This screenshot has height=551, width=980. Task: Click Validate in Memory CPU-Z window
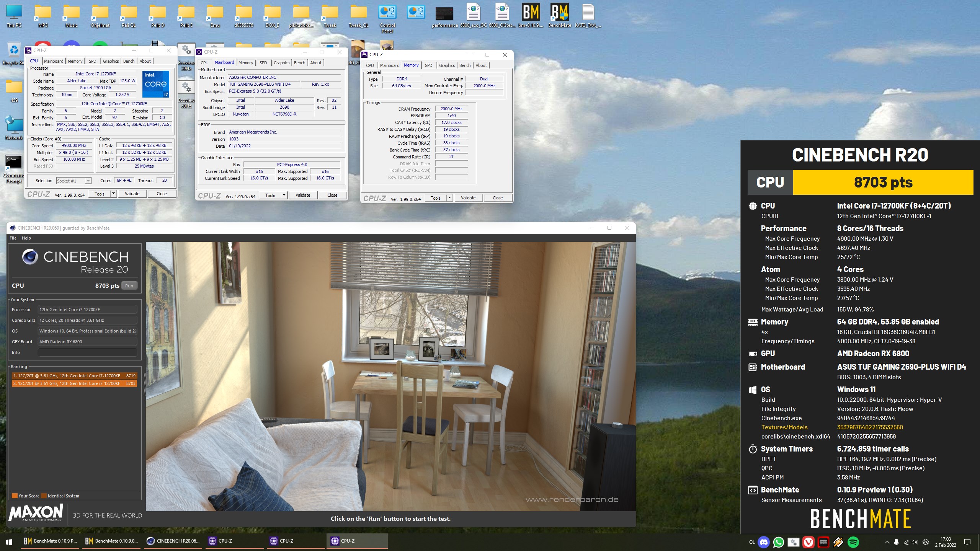[x=468, y=198]
